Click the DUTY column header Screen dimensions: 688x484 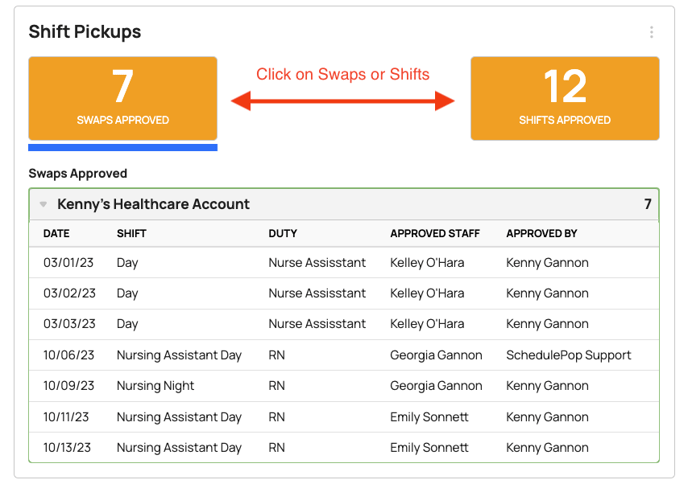[x=283, y=233]
